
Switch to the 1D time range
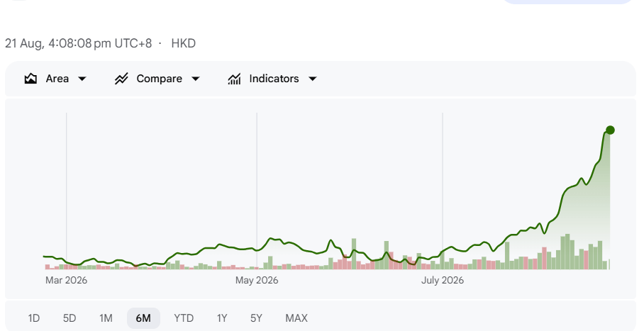click(33, 318)
